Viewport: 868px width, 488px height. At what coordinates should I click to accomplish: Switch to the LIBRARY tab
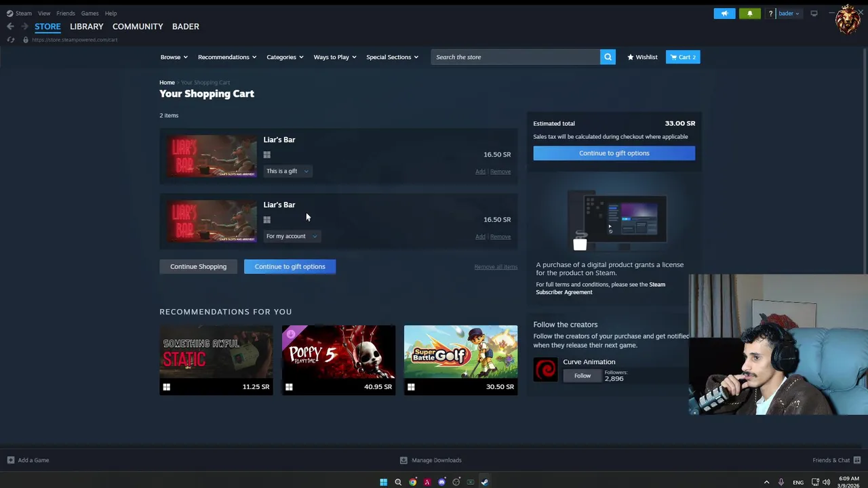87,26
